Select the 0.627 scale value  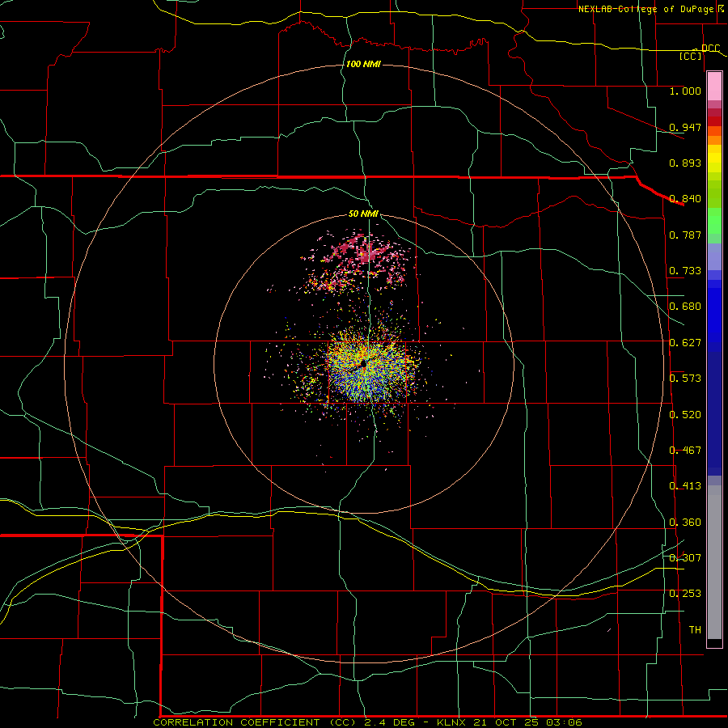pos(685,343)
